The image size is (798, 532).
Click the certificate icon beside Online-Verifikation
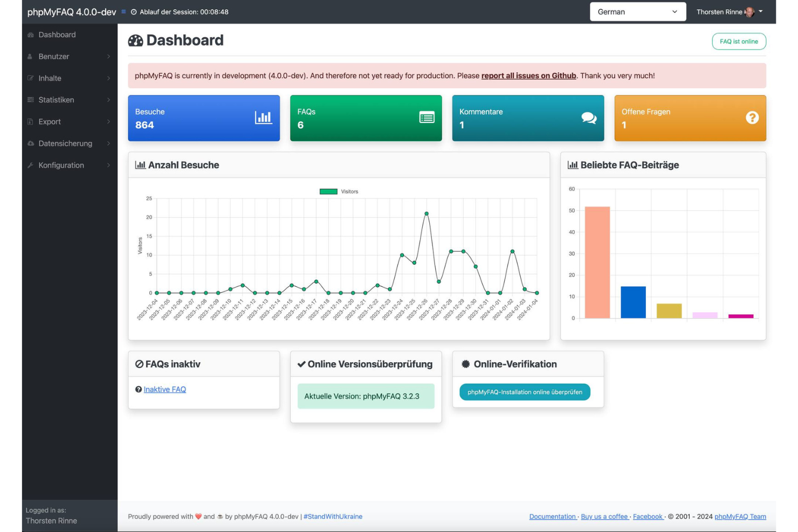pyautogui.click(x=465, y=364)
